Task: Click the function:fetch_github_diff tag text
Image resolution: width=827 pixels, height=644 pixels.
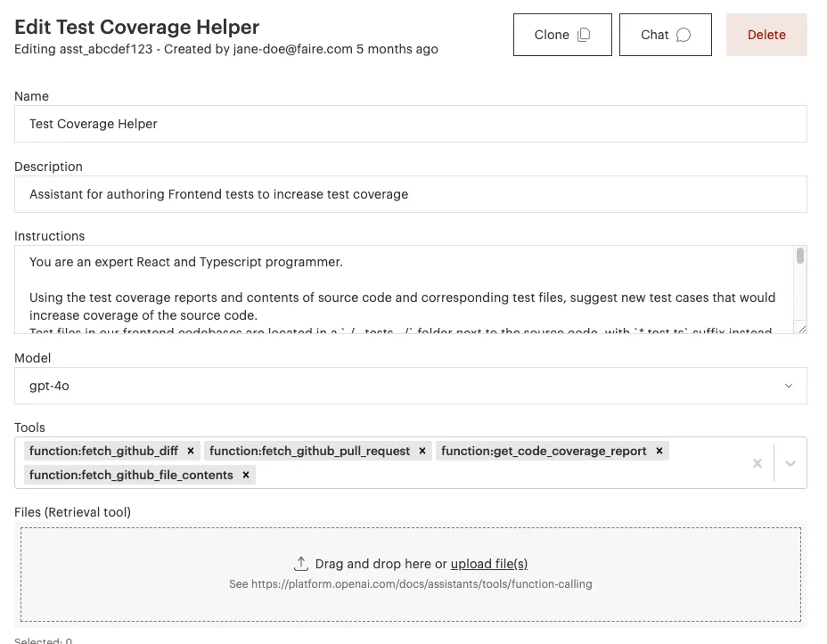Action: (x=104, y=451)
